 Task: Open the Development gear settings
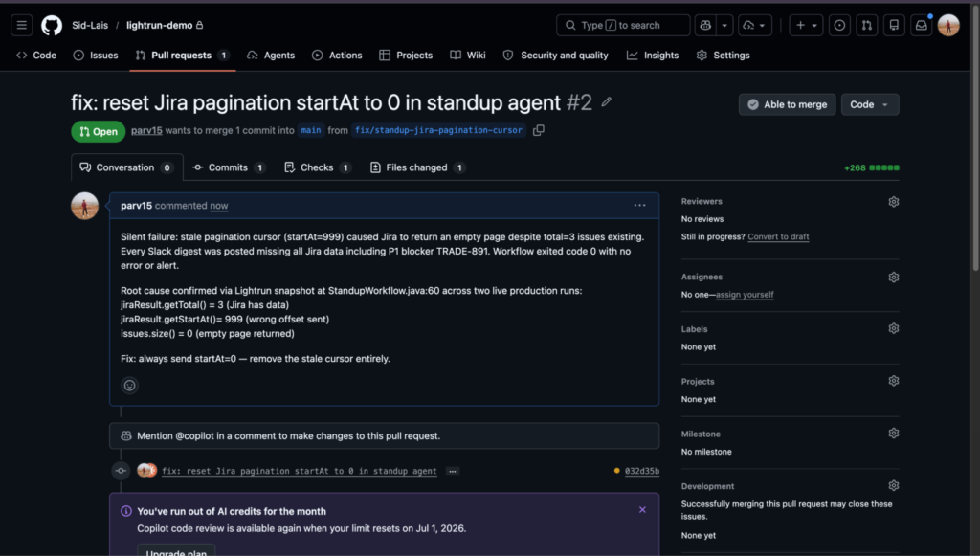894,485
